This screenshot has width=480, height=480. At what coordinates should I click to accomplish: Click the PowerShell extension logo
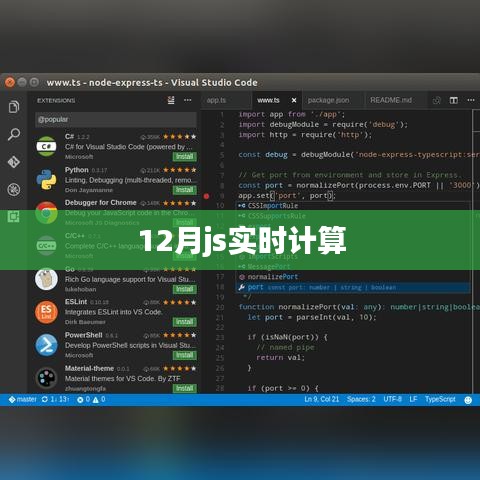click(x=46, y=345)
